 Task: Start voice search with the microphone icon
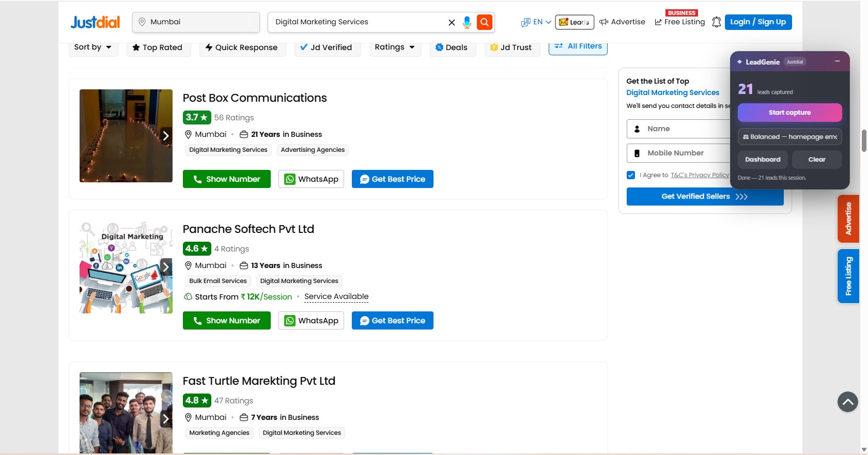tap(467, 22)
